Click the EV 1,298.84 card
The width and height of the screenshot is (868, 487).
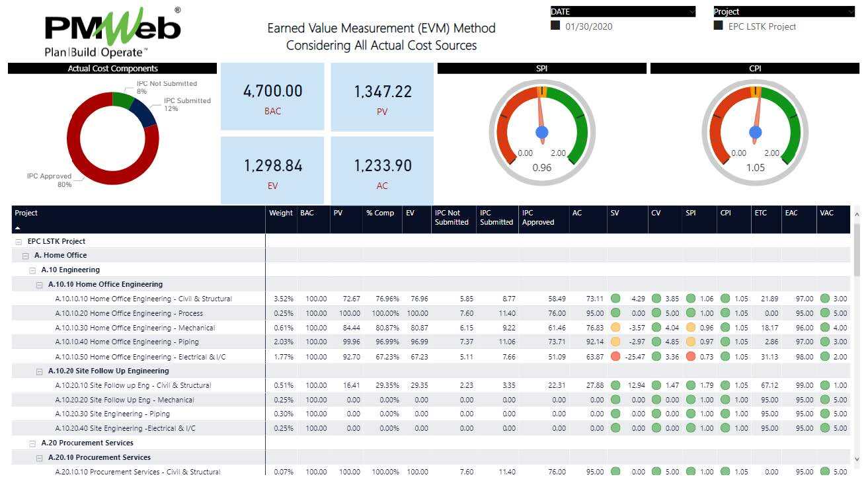pyautogui.click(x=272, y=171)
